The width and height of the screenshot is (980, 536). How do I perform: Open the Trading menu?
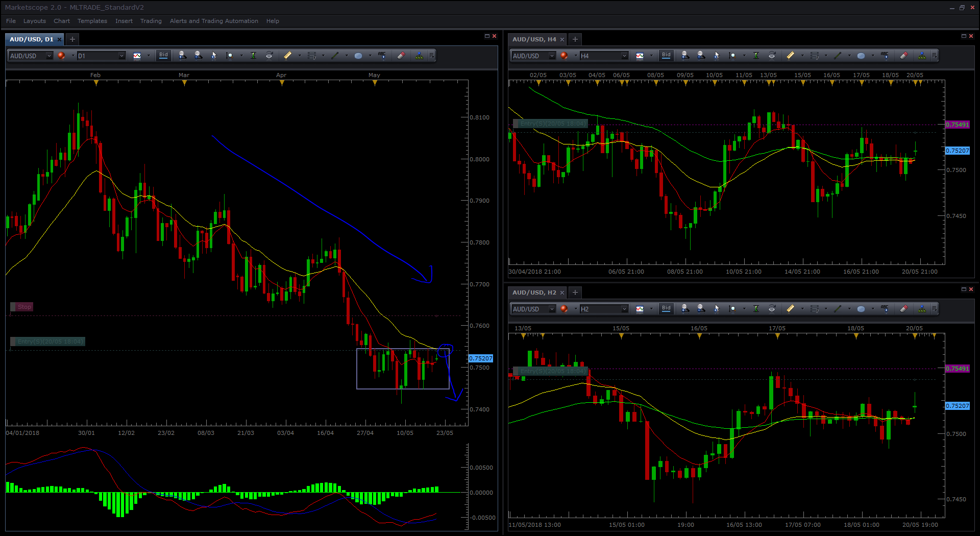151,21
